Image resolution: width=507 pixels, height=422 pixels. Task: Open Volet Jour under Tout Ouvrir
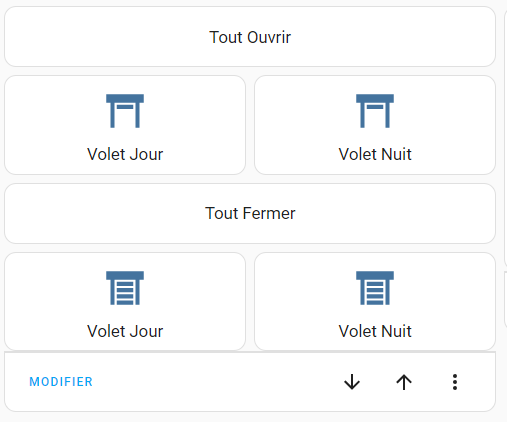125,125
